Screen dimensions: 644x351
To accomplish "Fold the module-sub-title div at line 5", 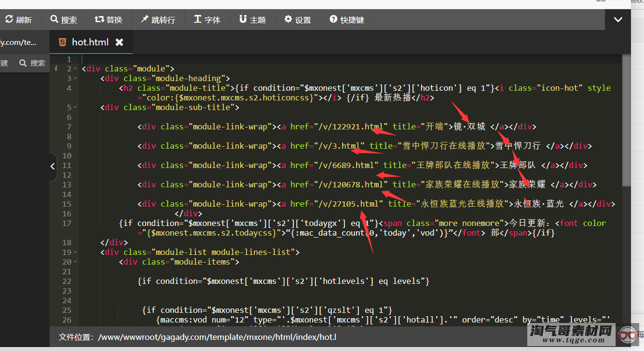I will tap(76, 108).
